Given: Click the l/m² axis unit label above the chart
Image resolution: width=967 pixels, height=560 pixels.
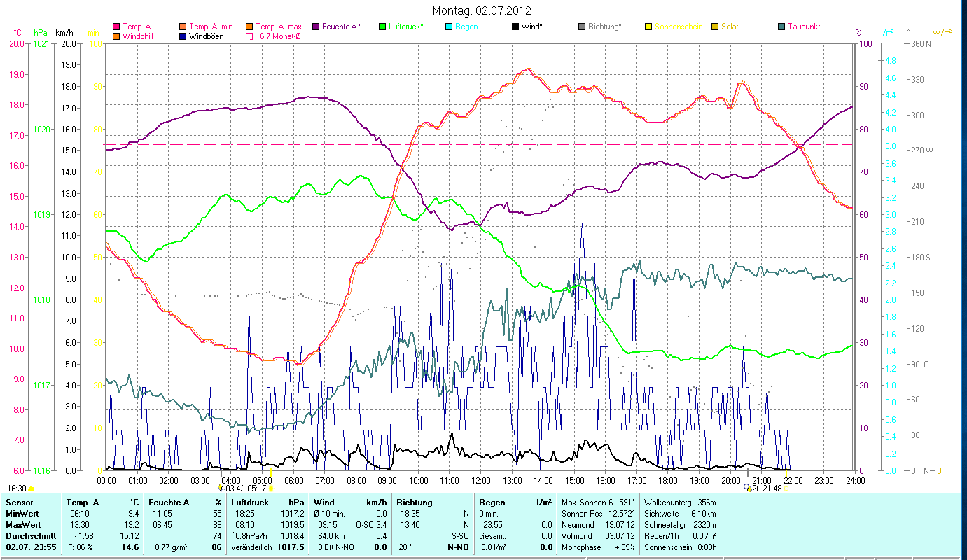Looking at the screenshot, I should click(x=887, y=33).
